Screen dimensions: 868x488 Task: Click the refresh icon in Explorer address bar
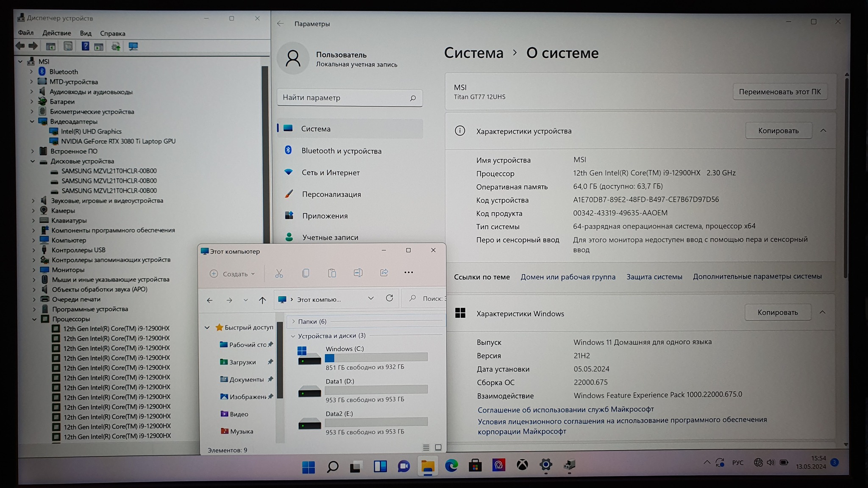[x=389, y=298]
